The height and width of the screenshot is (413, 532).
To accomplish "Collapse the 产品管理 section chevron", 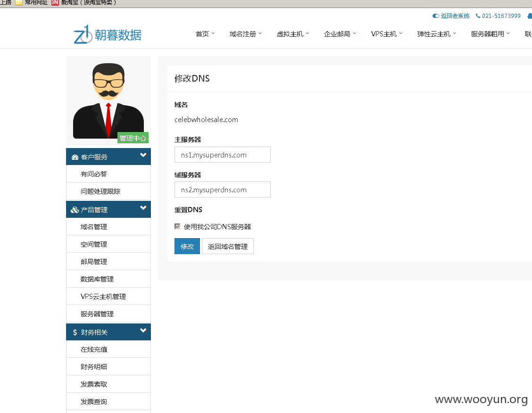I will [x=143, y=207].
